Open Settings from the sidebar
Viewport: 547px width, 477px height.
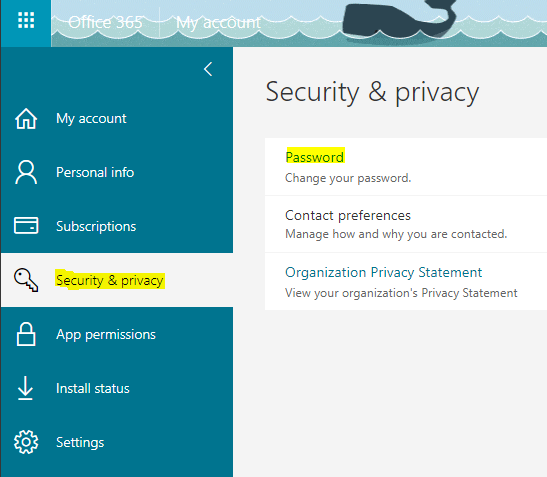(117, 442)
